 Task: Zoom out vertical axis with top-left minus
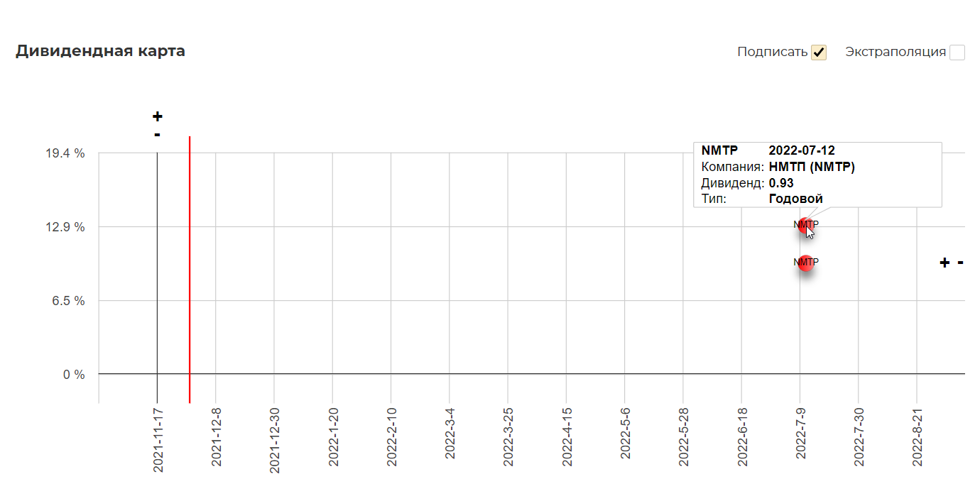157,134
